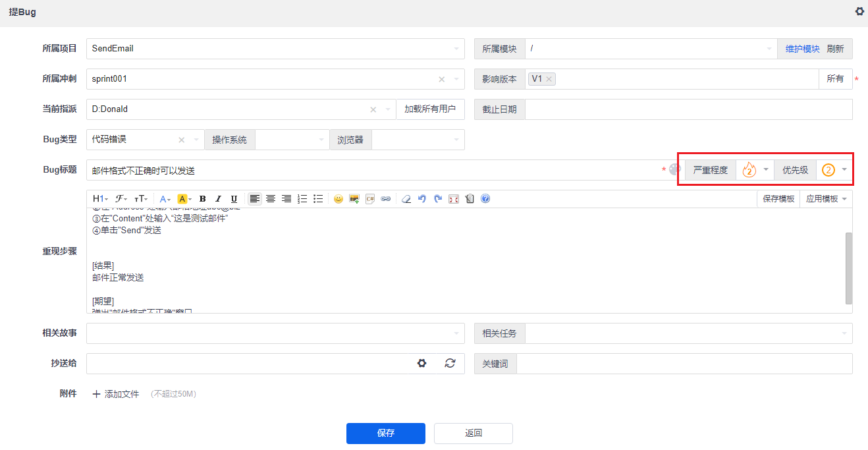Screen dimensions: 868x450
Task: Click the gear icon in 抄送给 field
Action: (x=422, y=363)
